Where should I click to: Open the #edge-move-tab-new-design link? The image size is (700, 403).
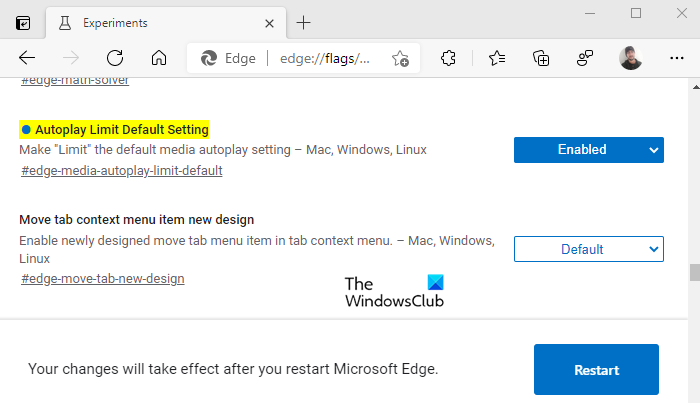pos(102,278)
